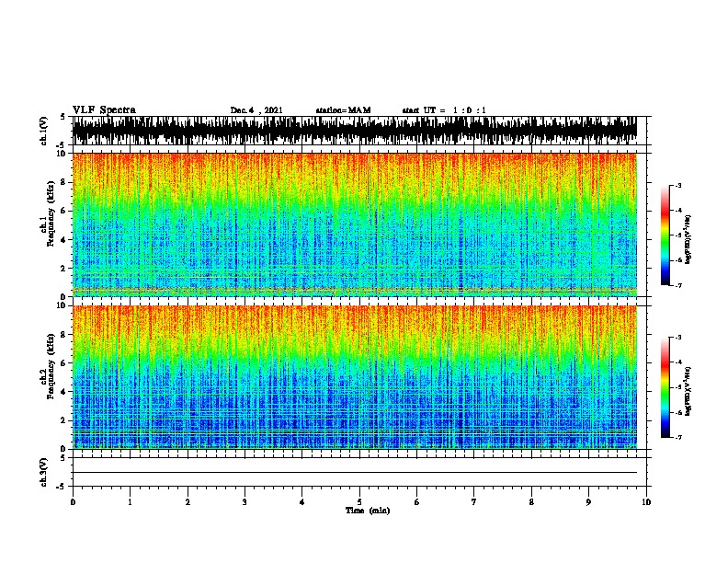
Task: Click the 8 kHz tick on ch.2 frequency axis
Action: tap(64, 334)
